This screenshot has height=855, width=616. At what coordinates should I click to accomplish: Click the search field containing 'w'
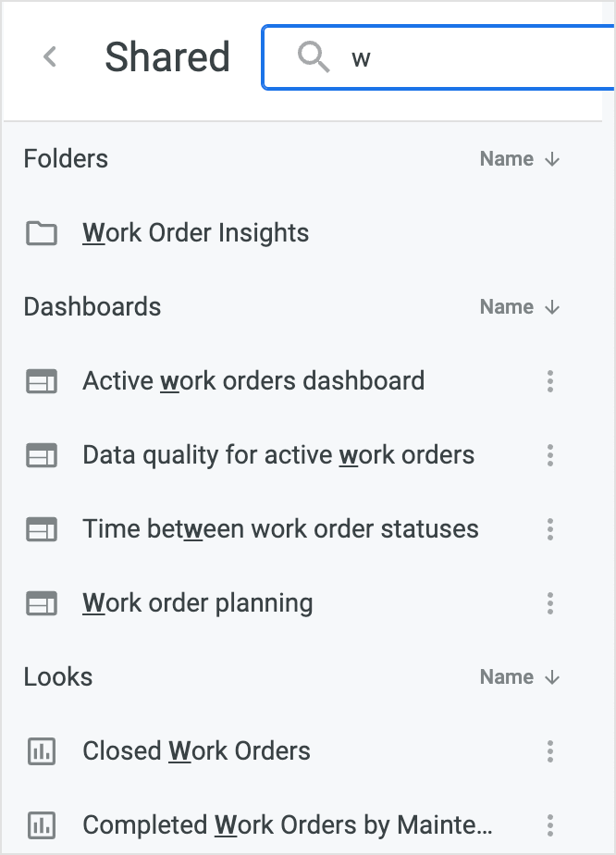438,57
